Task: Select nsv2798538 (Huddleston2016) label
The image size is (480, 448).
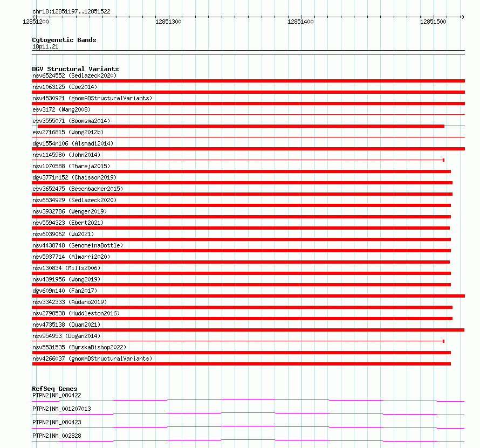Action: 76,313
